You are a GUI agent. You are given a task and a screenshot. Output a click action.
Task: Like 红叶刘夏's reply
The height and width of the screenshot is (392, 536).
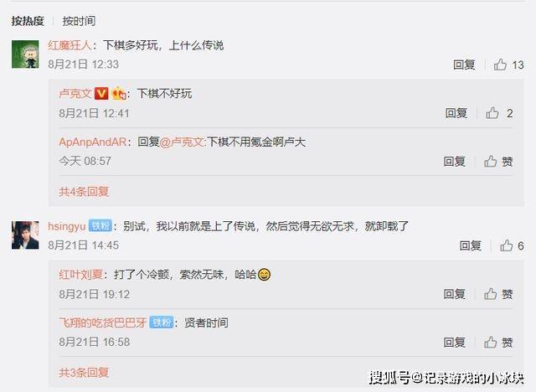point(498,294)
